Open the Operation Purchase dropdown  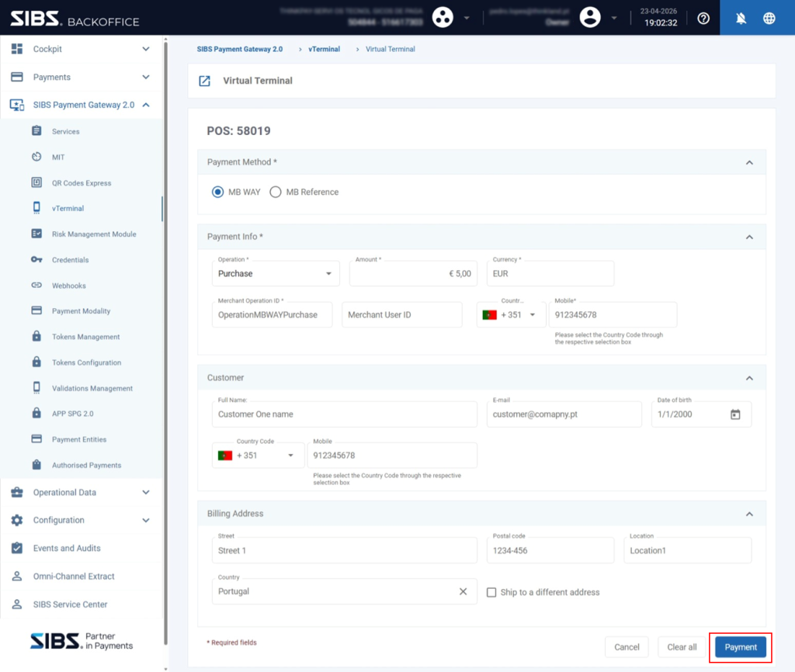tap(276, 274)
